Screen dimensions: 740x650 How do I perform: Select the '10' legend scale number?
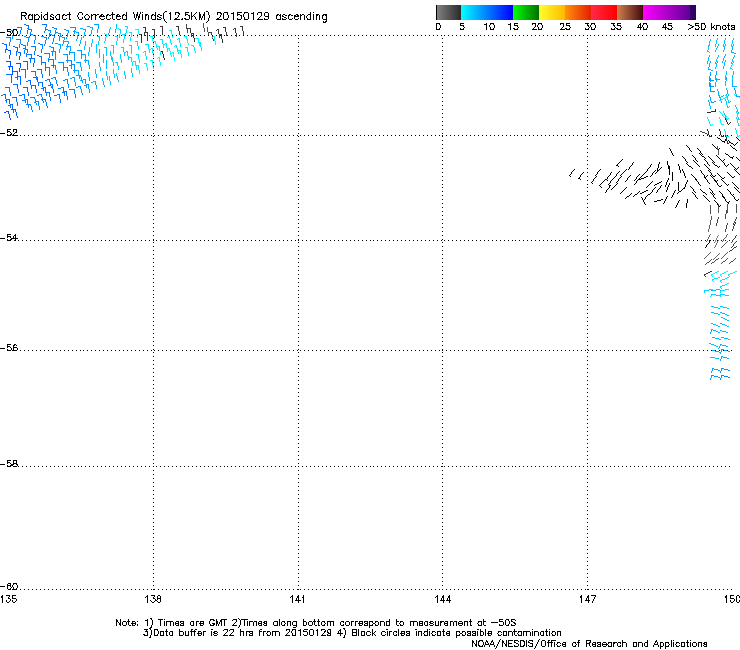click(x=489, y=27)
